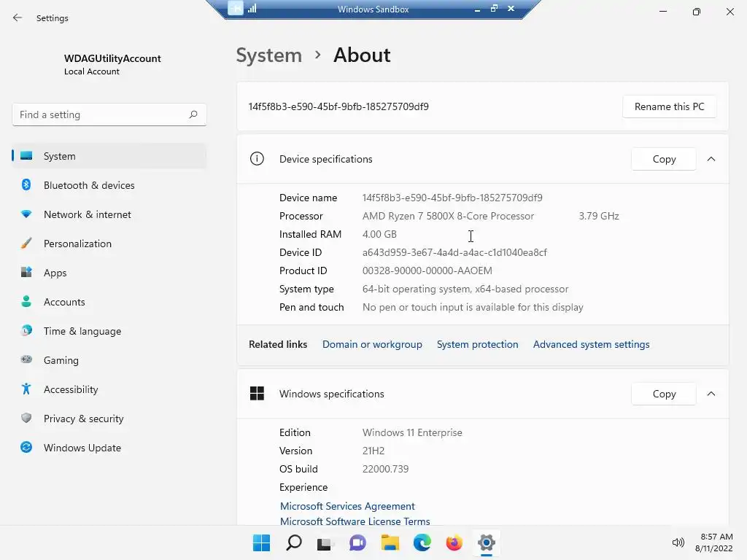This screenshot has width=747, height=560.
Task: Open Microsoft Services Agreement link
Action: pyautogui.click(x=347, y=506)
